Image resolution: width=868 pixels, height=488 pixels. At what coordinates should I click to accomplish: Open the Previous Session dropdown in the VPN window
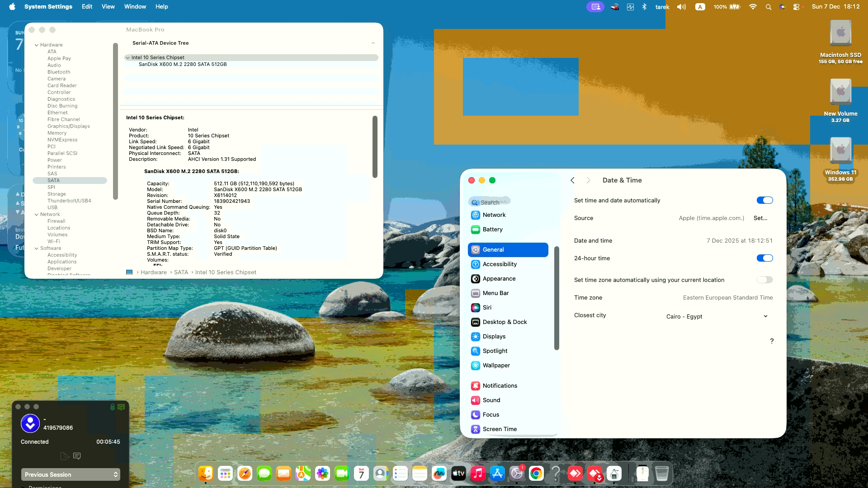coord(70,474)
